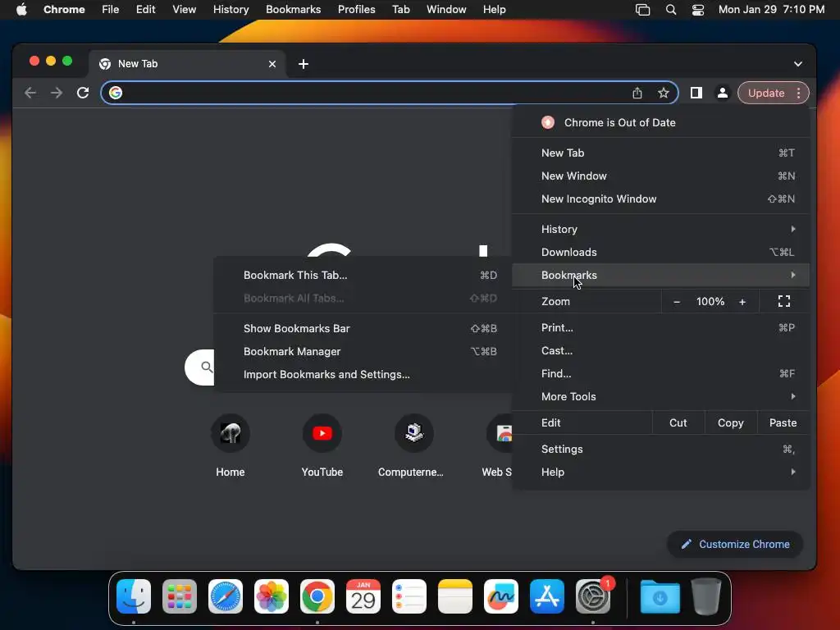Open Downloads from Chrome menu
Screen dimensions: 840x630
point(661,253)
